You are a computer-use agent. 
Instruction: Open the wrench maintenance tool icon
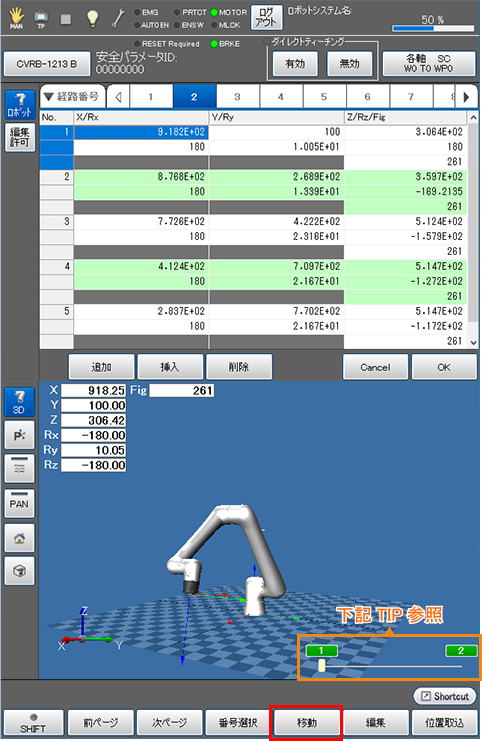coord(118,18)
